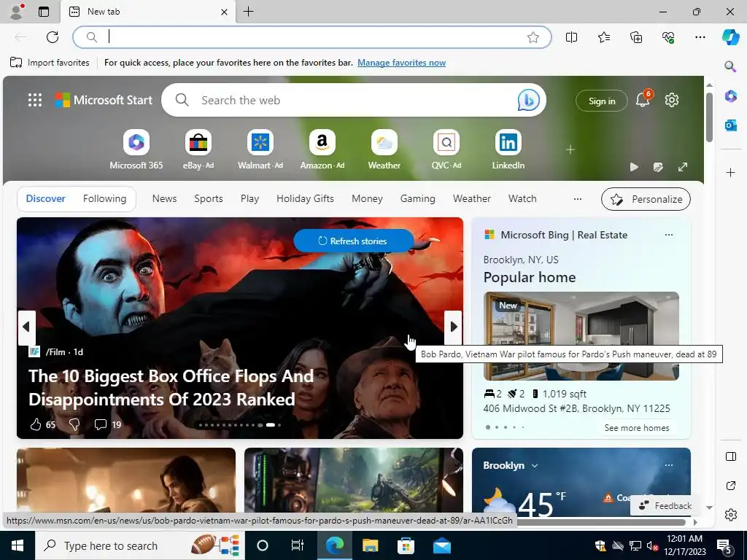The width and height of the screenshot is (747, 560).
Task: Open Collections icon in toolbar
Action: coord(636,37)
